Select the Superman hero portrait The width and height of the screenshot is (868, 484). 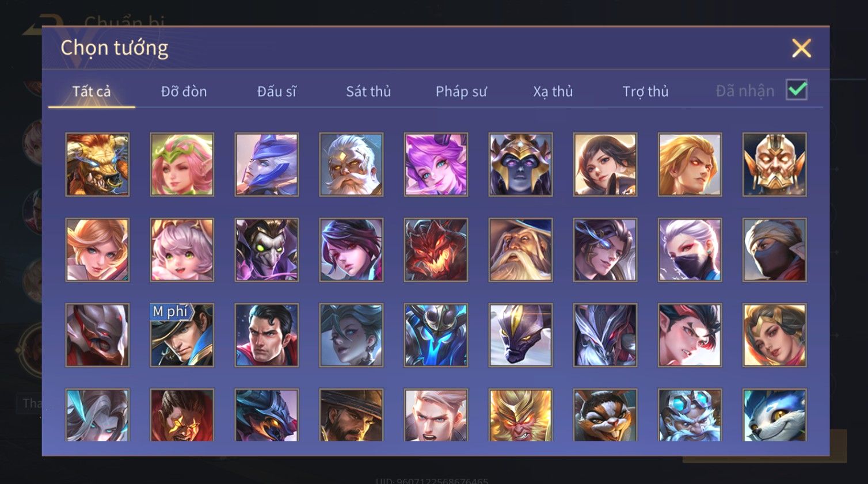[x=267, y=335]
